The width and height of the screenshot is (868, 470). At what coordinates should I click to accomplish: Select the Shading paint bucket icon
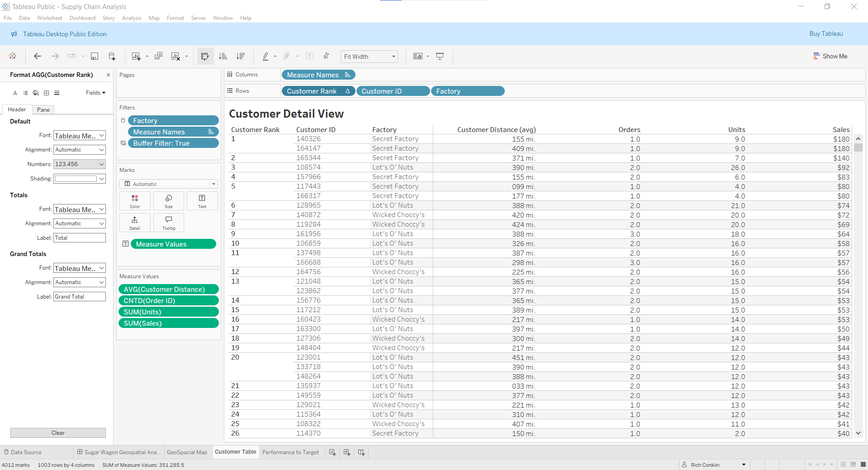(36, 93)
